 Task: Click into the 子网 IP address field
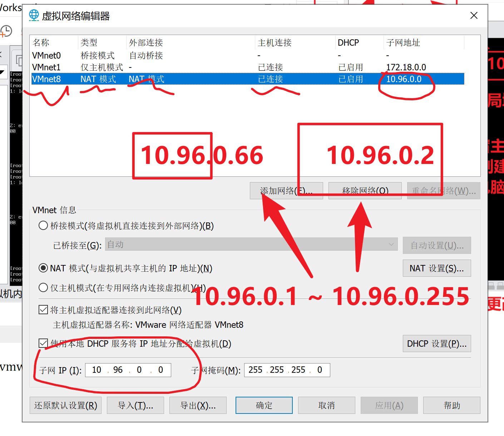click(x=128, y=370)
